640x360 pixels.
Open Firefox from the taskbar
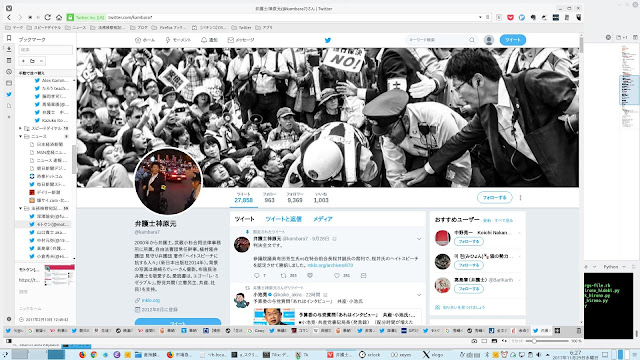click(x=82, y=355)
